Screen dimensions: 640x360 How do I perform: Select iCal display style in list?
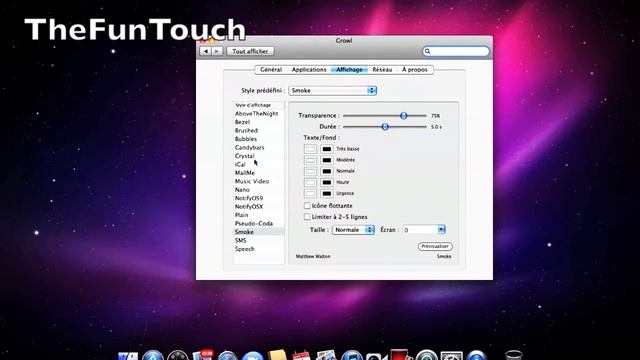(259, 164)
